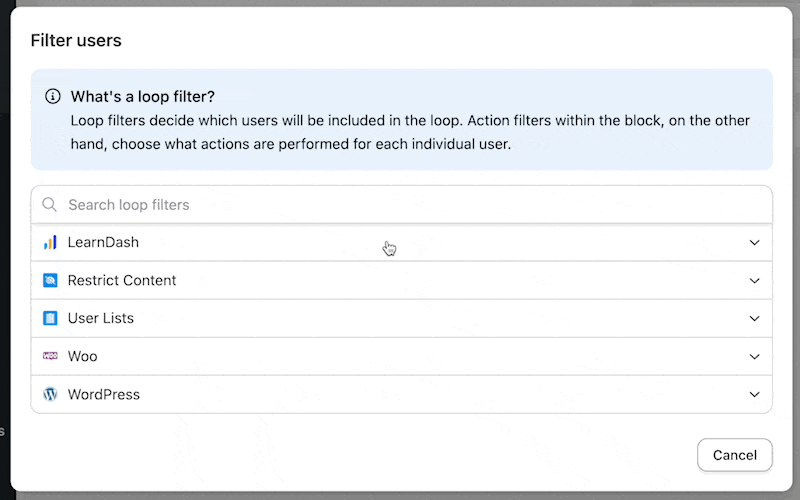Expand User Lists using its chevron arrow
Screen dimensions: 800x500
[754, 319]
